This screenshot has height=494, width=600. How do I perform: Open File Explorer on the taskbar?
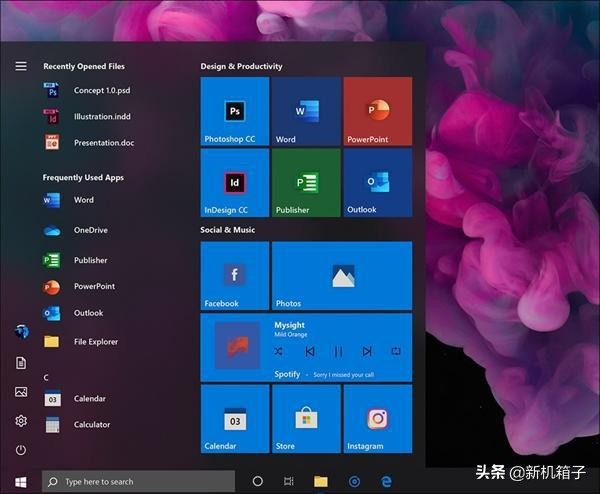[x=321, y=481]
